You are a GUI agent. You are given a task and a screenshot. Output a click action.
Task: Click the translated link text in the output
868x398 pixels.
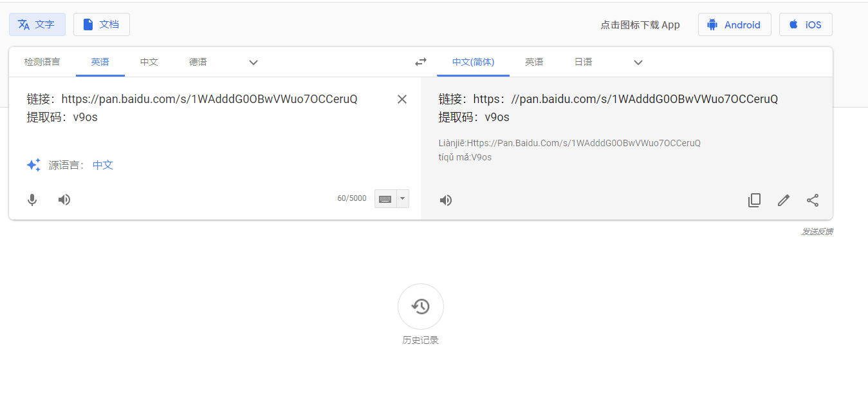point(608,99)
